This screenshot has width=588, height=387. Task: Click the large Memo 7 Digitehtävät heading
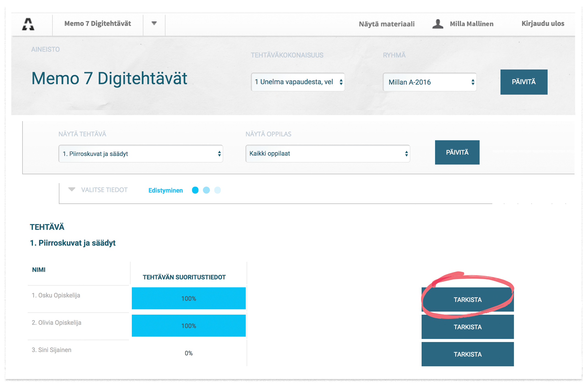coord(109,78)
